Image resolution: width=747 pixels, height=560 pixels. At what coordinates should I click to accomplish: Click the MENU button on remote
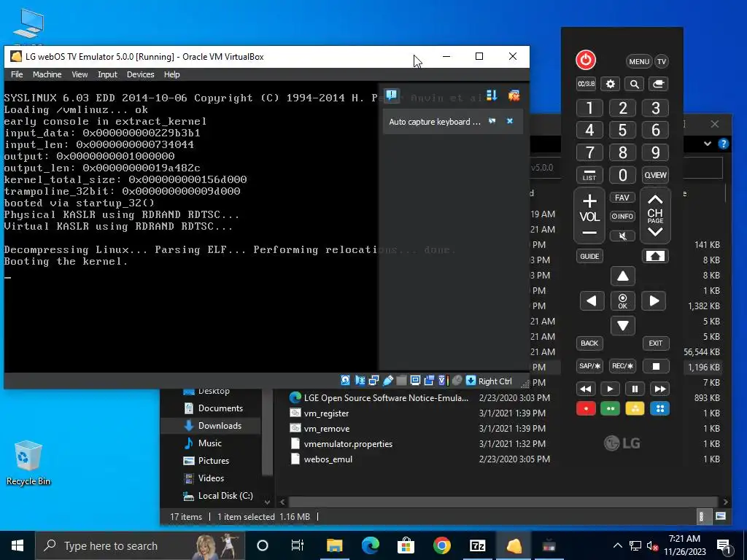click(639, 61)
